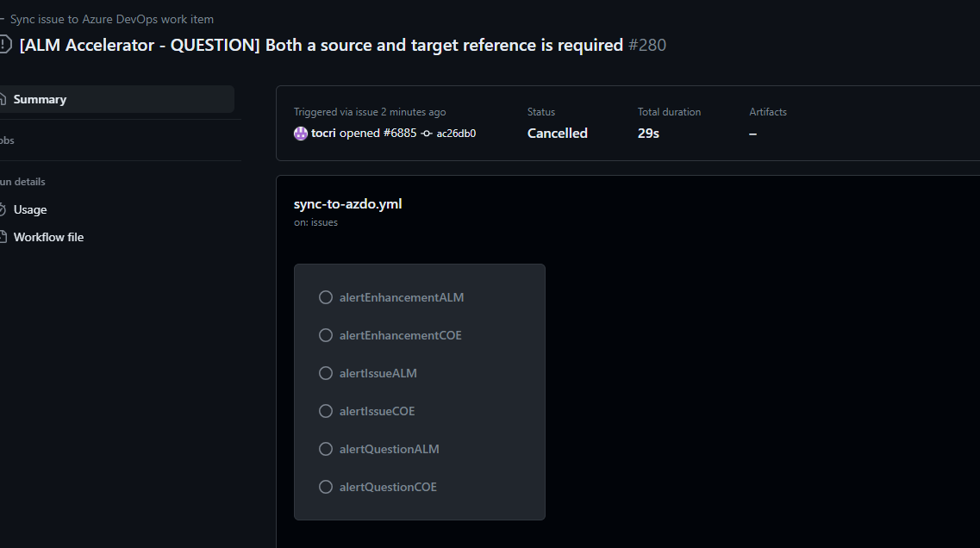This screenshot has width=980, height=548.
Task: Click tocri's profile avatar icon
Action: click(x=301, y=133)
